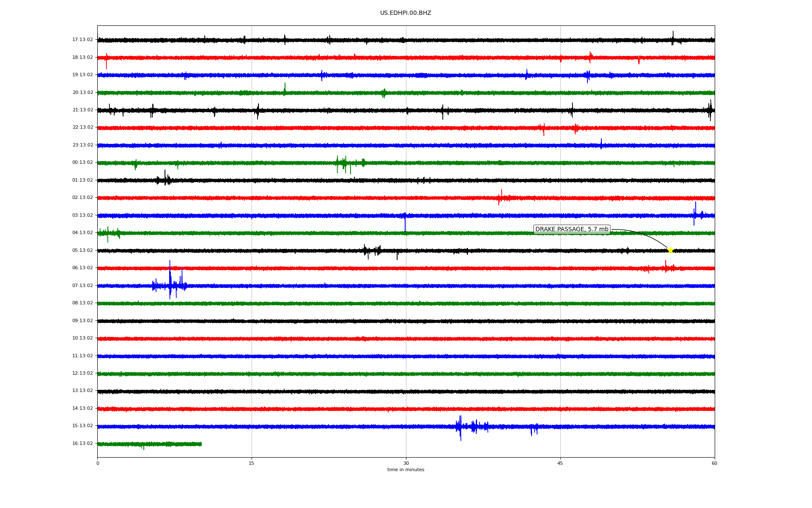Click the 19:13:02 trace label
This screenshot has width=812, height=508.
(82, 75)
